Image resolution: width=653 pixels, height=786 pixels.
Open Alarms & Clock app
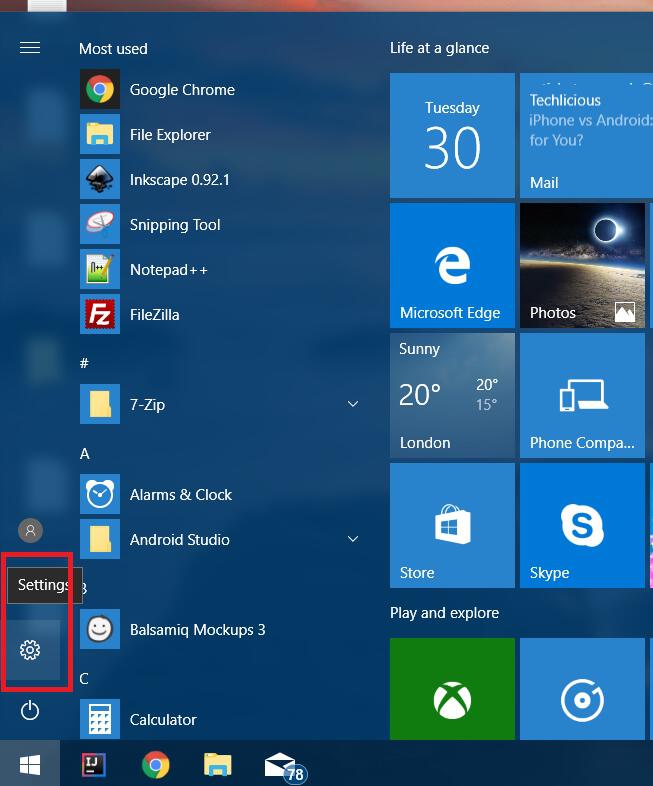coord(221,494)
